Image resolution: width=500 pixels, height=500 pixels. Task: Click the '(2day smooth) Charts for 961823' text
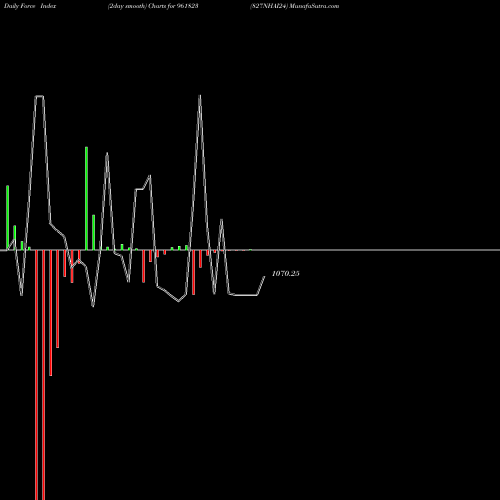pos(153,6)
